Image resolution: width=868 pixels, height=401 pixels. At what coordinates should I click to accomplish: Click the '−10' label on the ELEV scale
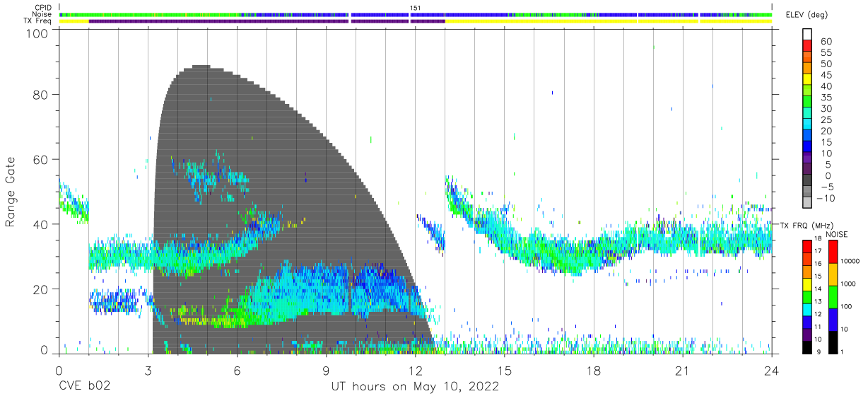[824, 197]
